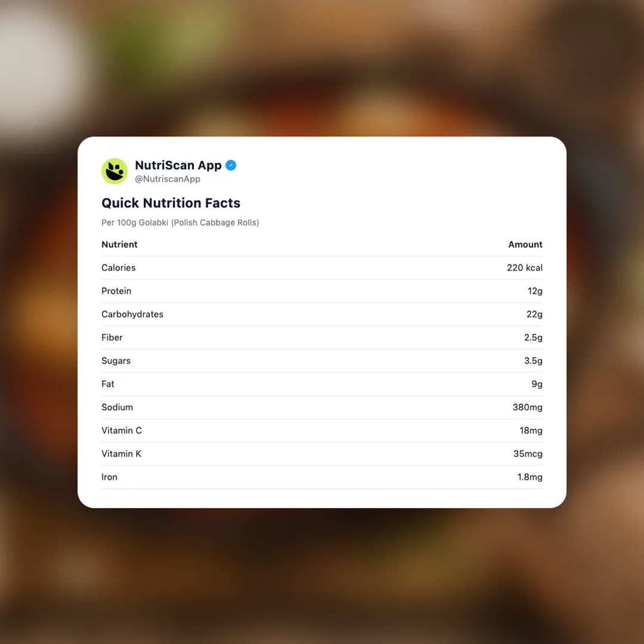Image resolution: width=644 pixels, height=644 pixels.
Task: Click the Per 100g Golabki subtitle
Action: [x=180, y=222]
